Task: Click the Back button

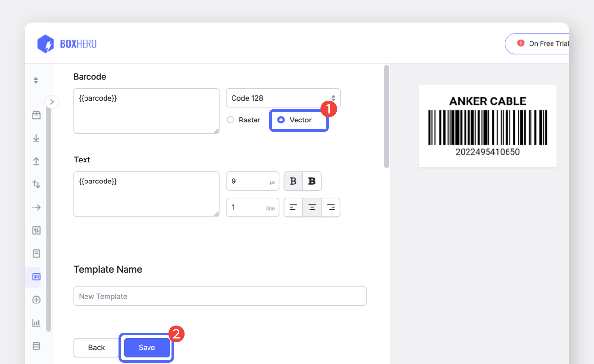Action: 96,347
